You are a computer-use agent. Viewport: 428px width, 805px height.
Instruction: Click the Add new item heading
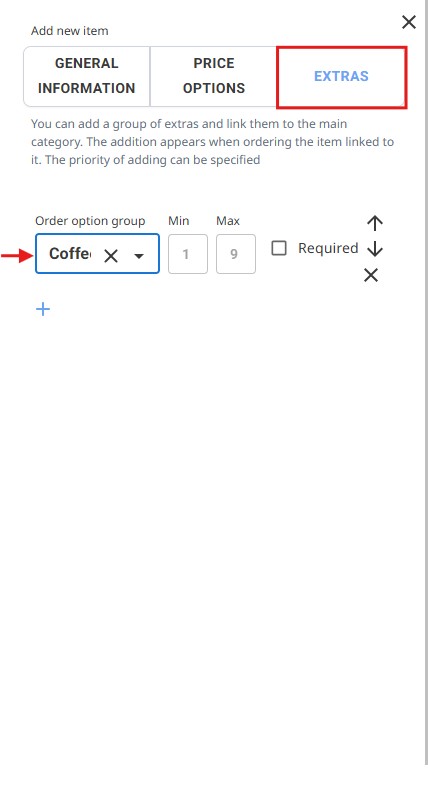point(70,31)
